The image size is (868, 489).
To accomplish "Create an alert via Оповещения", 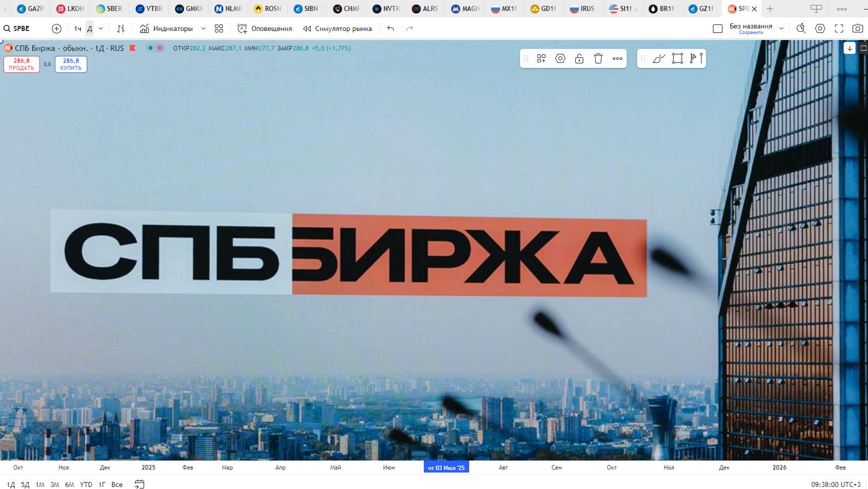I will (265, 28).
